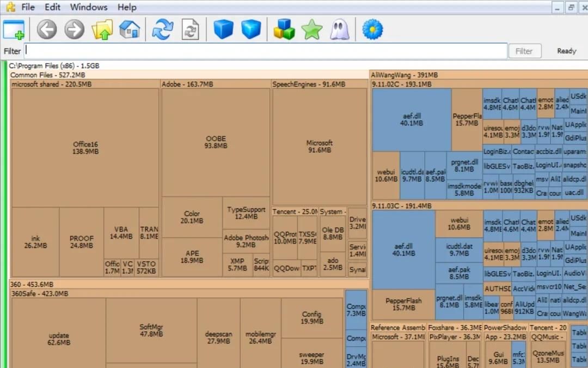Click the green star icon
The height and width of the screenshot is (368, 588).
pyautogui.click(x=311, y=29)
